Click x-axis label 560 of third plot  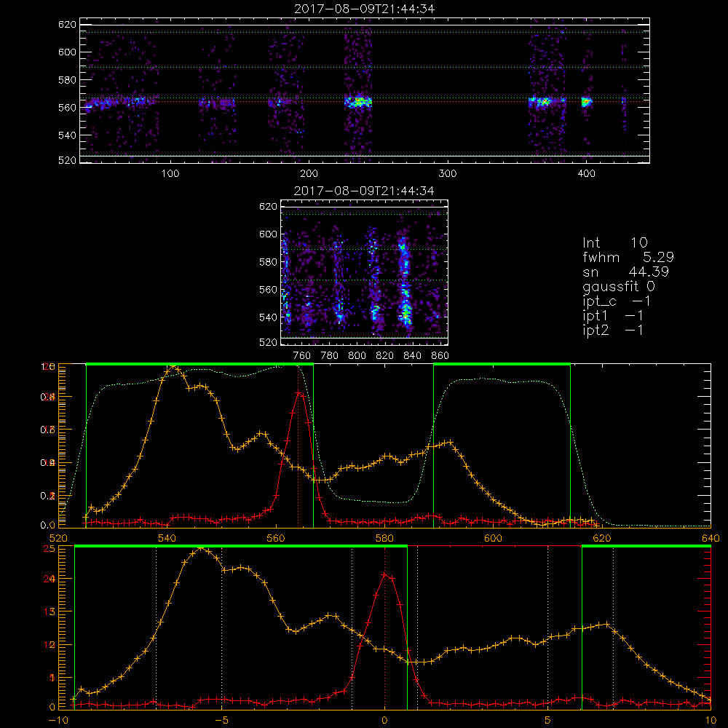click(276, 539)
